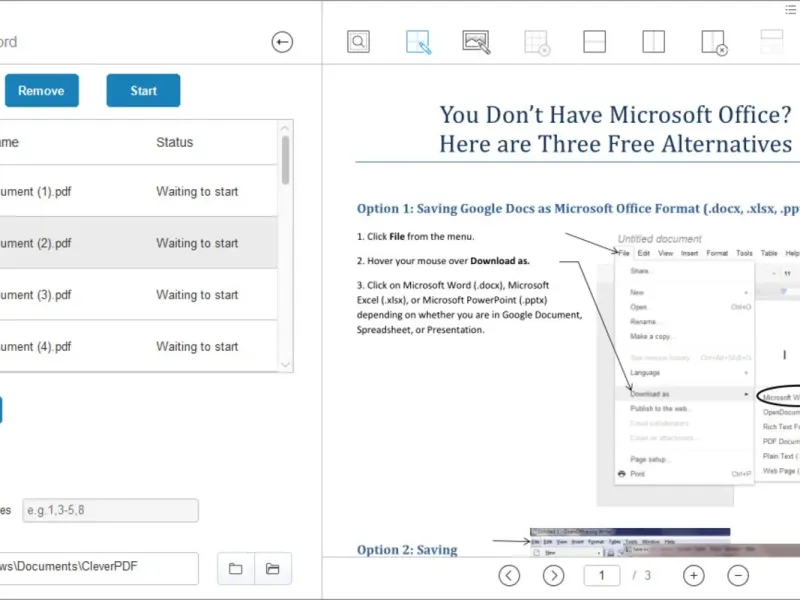The width and height of the screenshot is (800, 600).
Task: Select the draw table area tool
Action: pyautogui.click(x=418, y=42)
